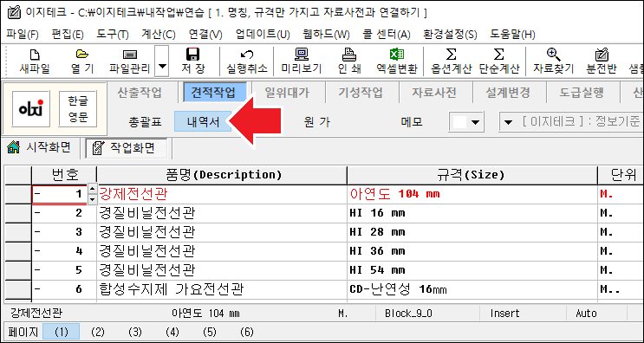Increase row number with spinner up arrow
Screen dimensions: 644x343
[93, 189]
